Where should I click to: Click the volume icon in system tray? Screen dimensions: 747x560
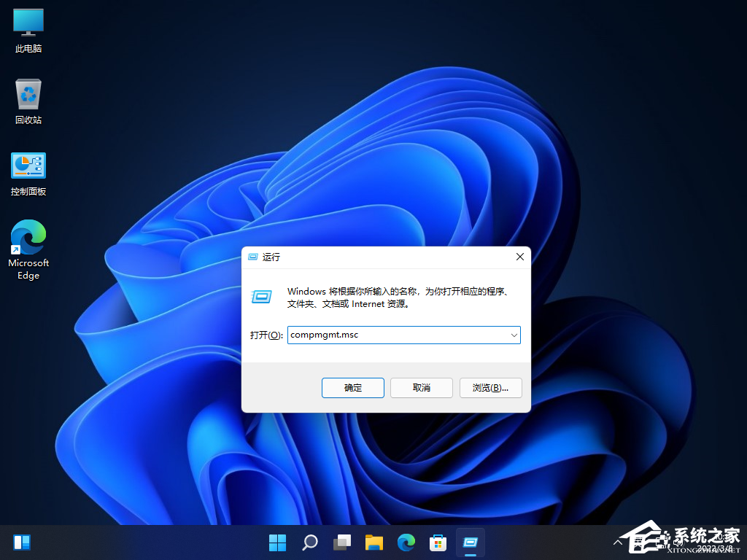[x=677, y=542]
